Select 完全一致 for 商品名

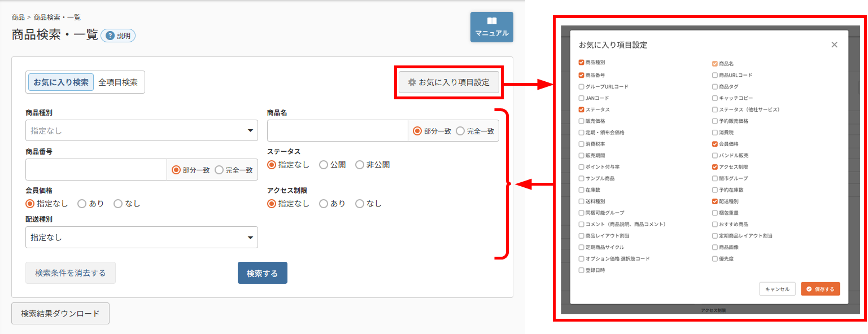460,131
